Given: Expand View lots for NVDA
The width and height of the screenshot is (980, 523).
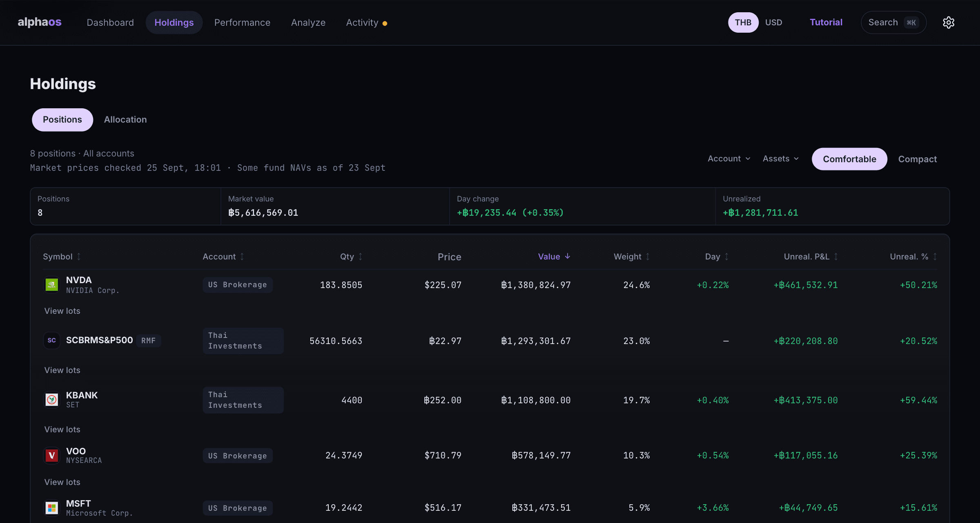Looking at the screenshot, I should click(62, 311).
